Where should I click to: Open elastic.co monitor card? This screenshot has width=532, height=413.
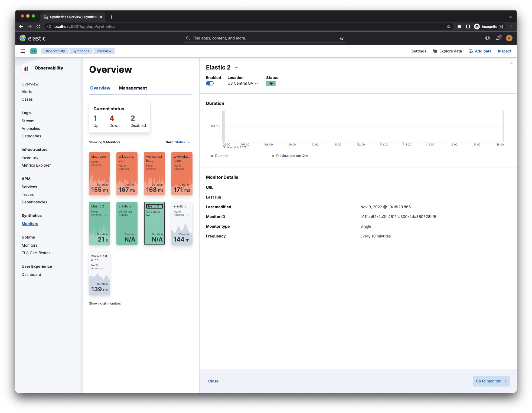[99, 174]
